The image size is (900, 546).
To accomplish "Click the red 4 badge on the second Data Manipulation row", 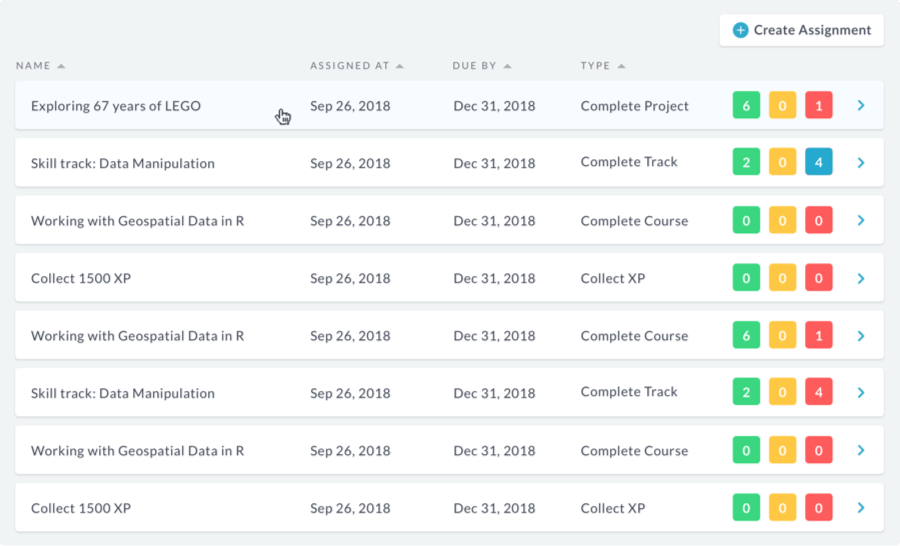I will click(x=818, y=392).
